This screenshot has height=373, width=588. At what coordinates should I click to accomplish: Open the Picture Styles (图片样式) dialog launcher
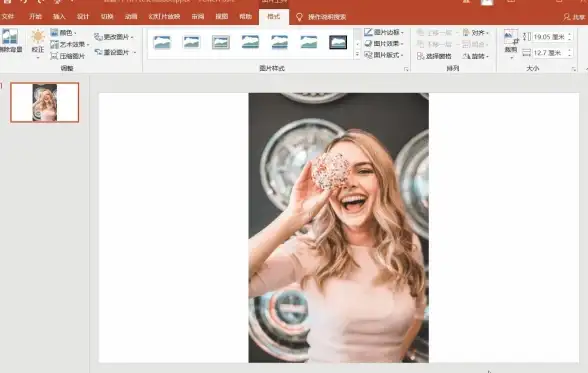click(x=406, y=69)
